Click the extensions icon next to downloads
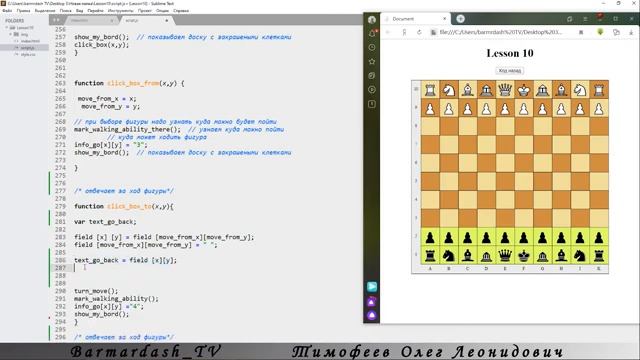Image resolution: width=640 pixels, height=360 pixels. [x=616, y=32]
